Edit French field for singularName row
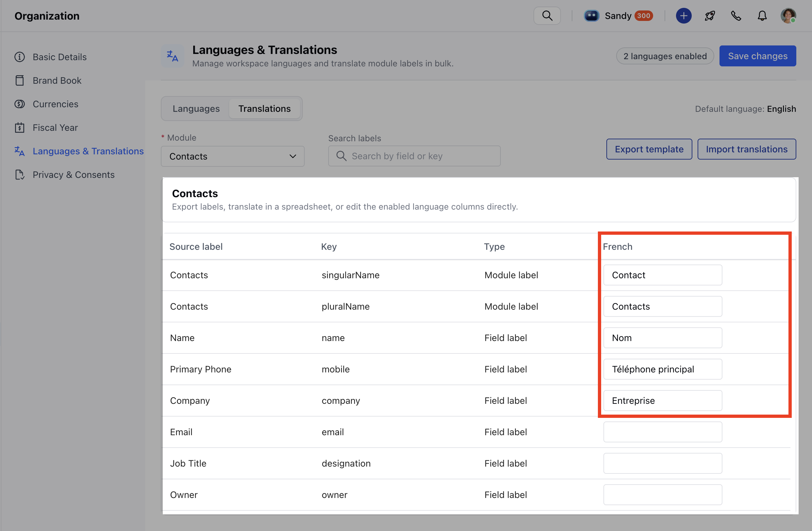This screenshot has height=531, width=812. tap(663, 275)
